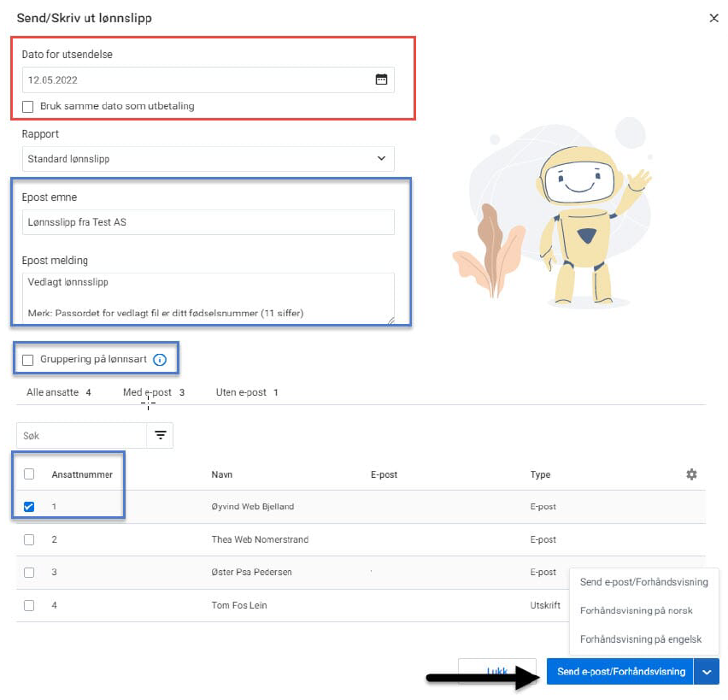Image resolution: width=728 pixels, height=700 pixels.
Task: Toggle Gruppering på lønnsart checkbox
Action: tap(28, 360)
